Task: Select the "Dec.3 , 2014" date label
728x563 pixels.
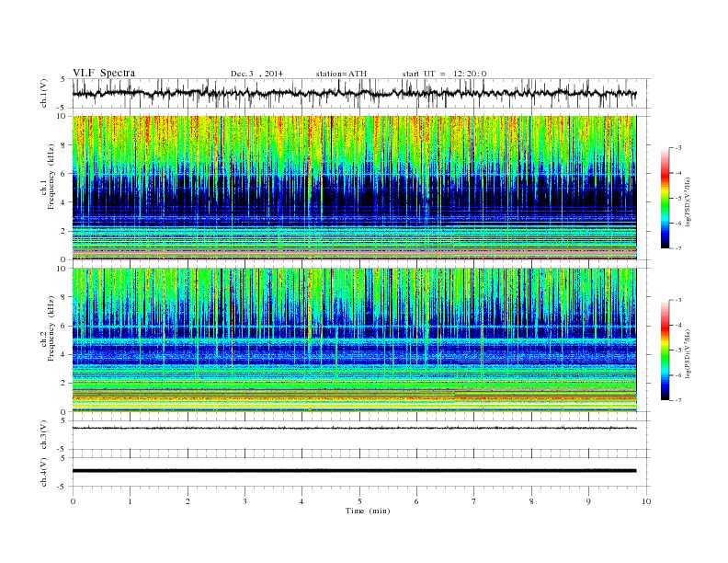Action: click(256, 74)
